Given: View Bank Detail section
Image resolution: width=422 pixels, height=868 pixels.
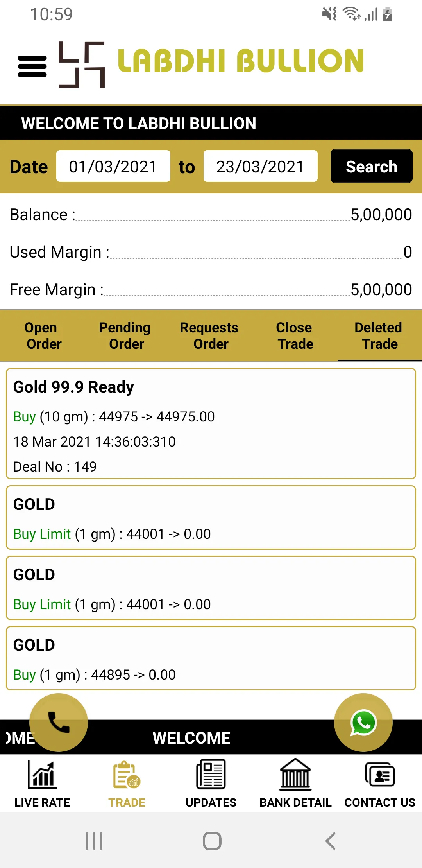Looking at the screenshot, I should (295, 783).
